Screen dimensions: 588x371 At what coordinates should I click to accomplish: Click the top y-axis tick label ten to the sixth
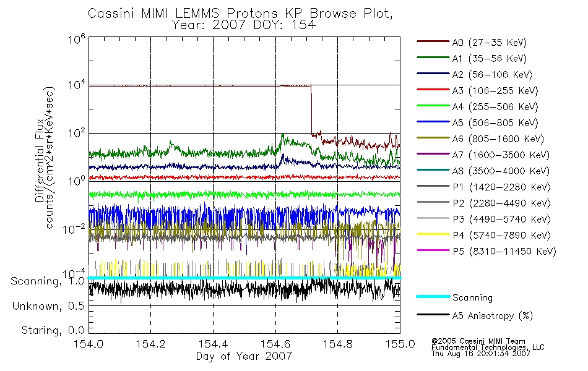[x=77, y=39]
